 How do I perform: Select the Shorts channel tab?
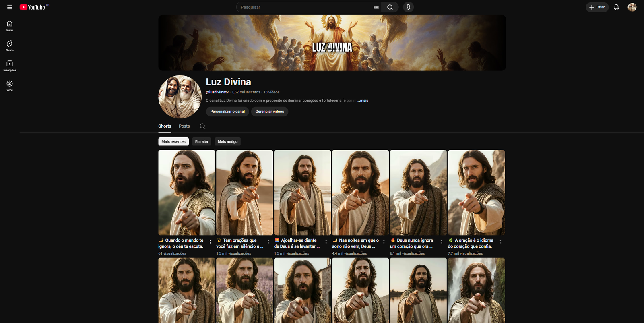point(165,126)
